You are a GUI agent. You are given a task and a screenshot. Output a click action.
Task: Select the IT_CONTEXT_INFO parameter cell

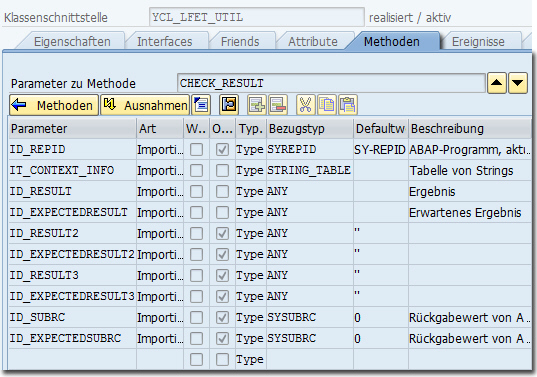tap(72, 171)
